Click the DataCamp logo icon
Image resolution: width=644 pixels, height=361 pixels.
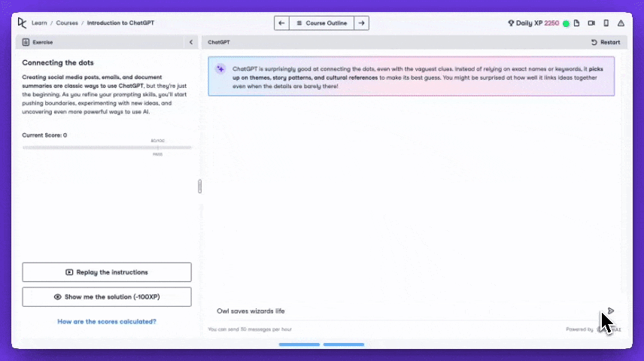[x=22, y=23]
